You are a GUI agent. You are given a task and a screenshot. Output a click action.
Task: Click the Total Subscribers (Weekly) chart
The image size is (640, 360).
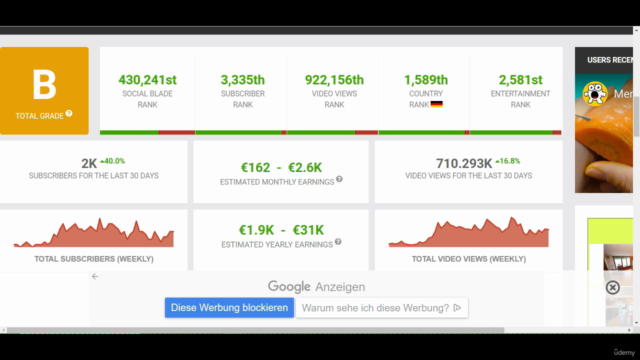(x=93, y=233)
